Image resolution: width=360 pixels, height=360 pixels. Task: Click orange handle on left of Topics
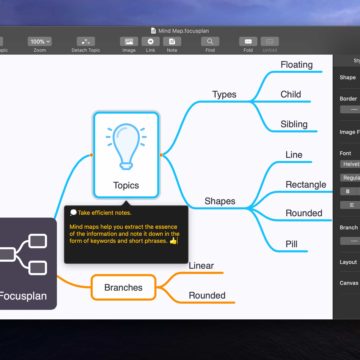tap(91, 155)
